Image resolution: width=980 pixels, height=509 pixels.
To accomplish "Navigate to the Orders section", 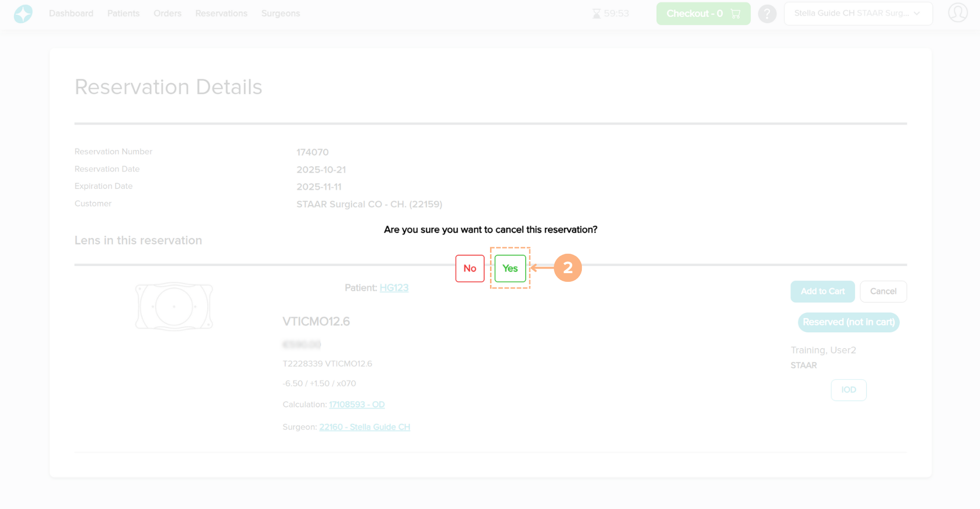I will tap(167, 14).
